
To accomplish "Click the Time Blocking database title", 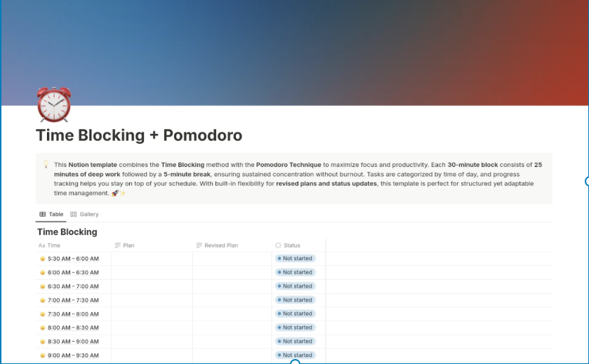I will pos(67,232).
